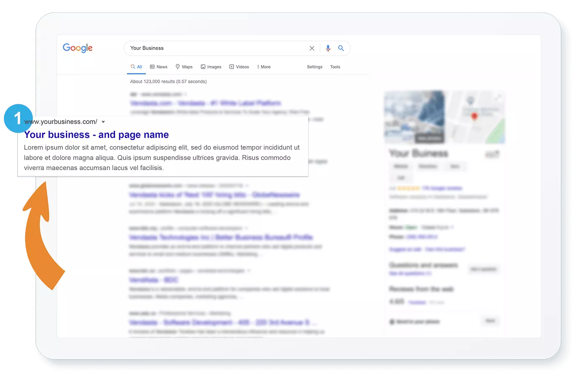The image size is (588, 382).
Task: Click the play icon on the Videos tab
Action: tap(231, 67)
